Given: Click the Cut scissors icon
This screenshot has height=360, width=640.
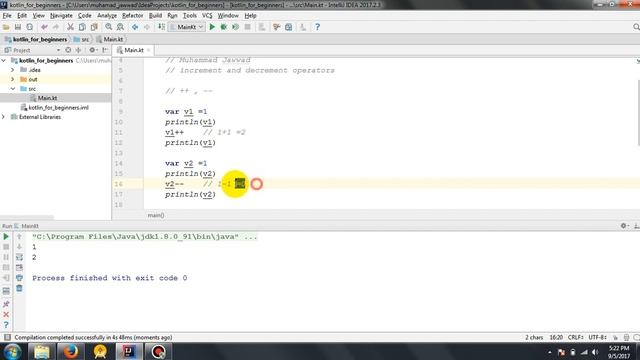Looking at the screenshot, I should [70, 27].
